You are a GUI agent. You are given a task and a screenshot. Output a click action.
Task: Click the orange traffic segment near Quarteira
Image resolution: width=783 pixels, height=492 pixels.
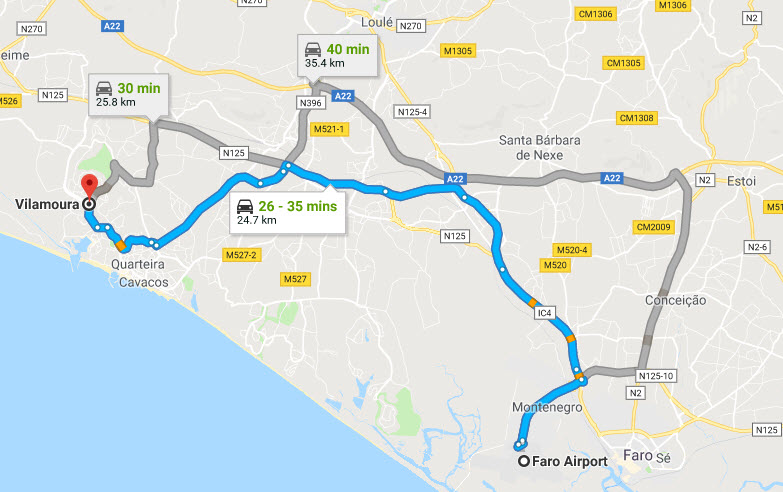coord(120,245)
